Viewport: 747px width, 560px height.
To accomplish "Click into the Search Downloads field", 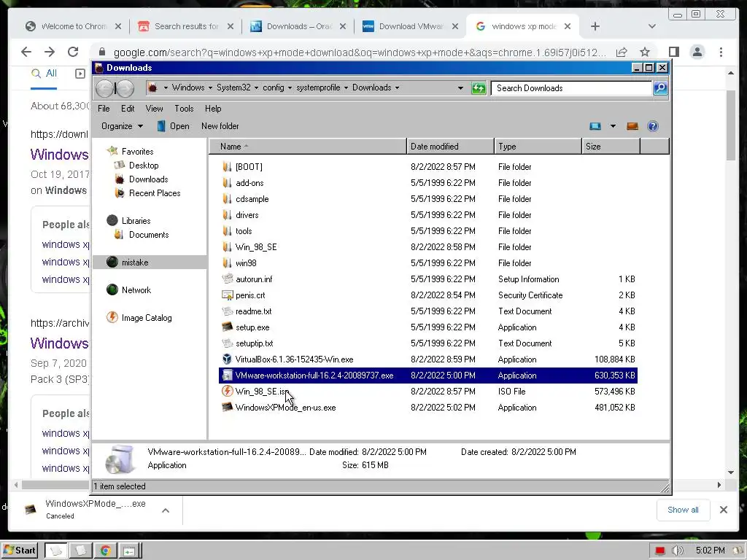I will coord(572,88).
